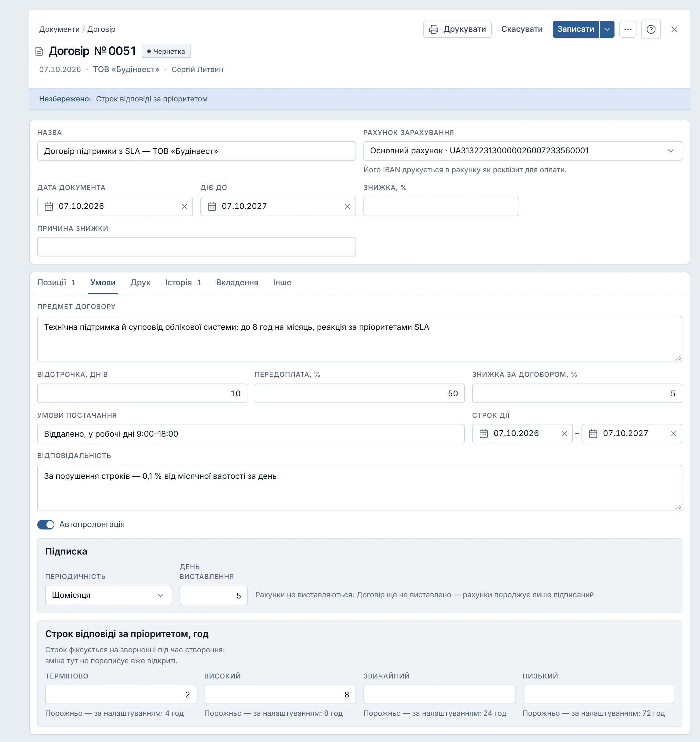700x742 pixels.
Task: Click the Відповідальність text area
Action: [359, 488]
